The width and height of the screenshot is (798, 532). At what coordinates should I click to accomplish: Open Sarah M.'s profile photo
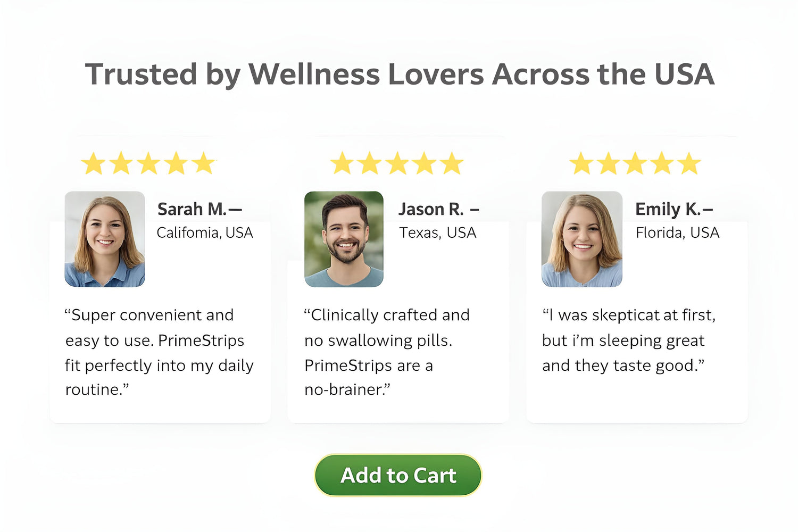coord(105,239)
